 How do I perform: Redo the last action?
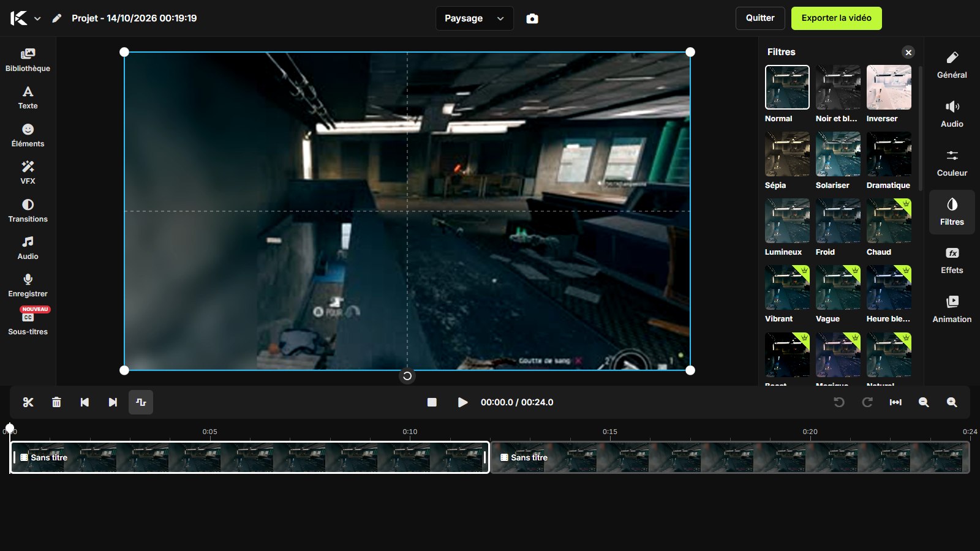[867, 402]
